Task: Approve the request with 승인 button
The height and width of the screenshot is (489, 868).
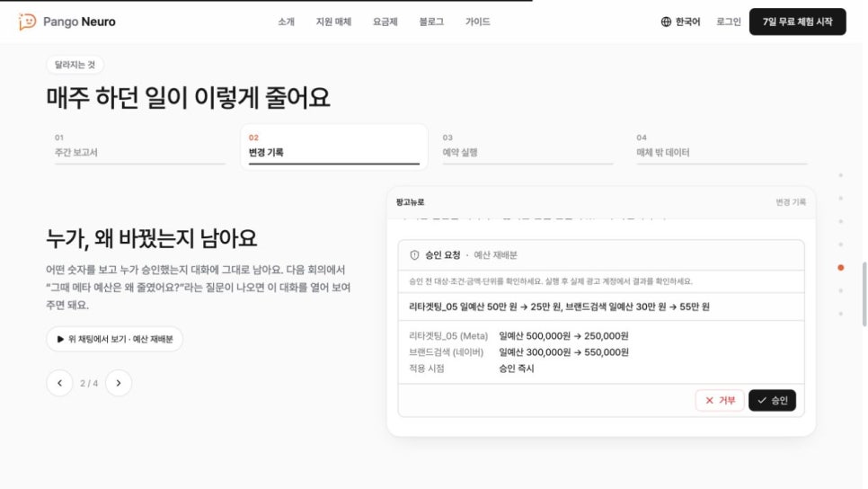Action: click(772, 400)
